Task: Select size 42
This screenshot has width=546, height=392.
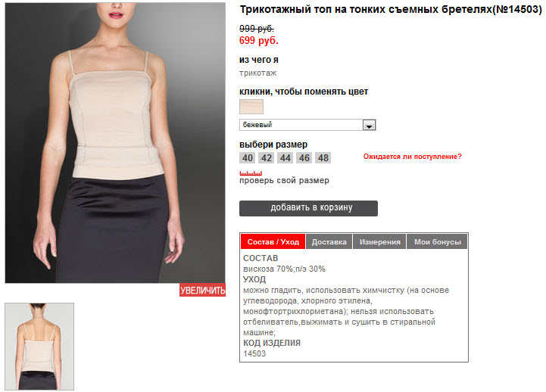Action: pos(267,158)
